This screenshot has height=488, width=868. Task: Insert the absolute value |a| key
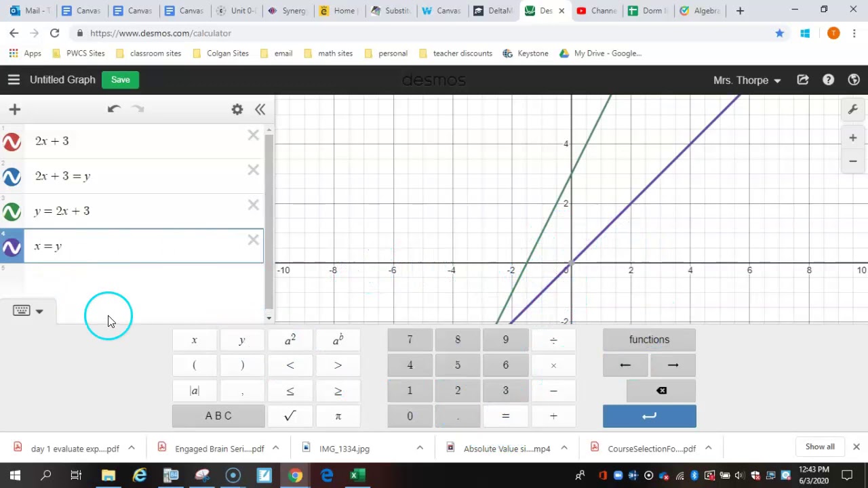point(195,390)
